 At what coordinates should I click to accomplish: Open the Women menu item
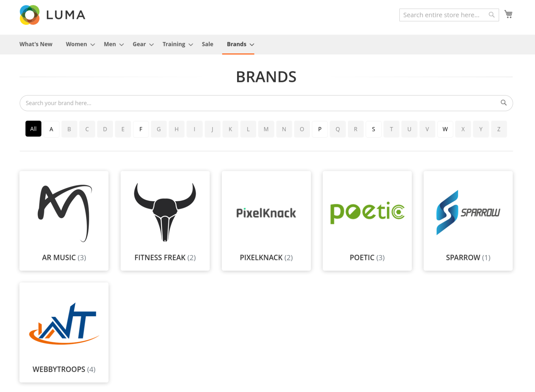(x=76, y=44)
